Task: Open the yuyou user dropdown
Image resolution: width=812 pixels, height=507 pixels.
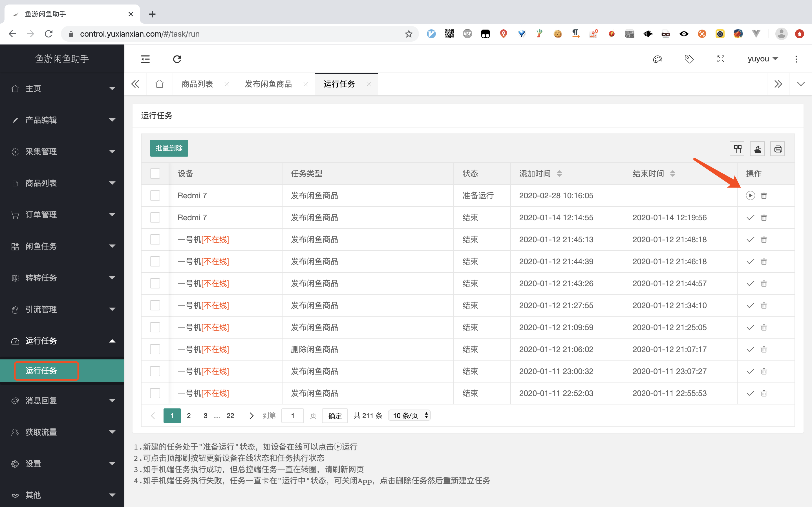Action: pos(763,59)
